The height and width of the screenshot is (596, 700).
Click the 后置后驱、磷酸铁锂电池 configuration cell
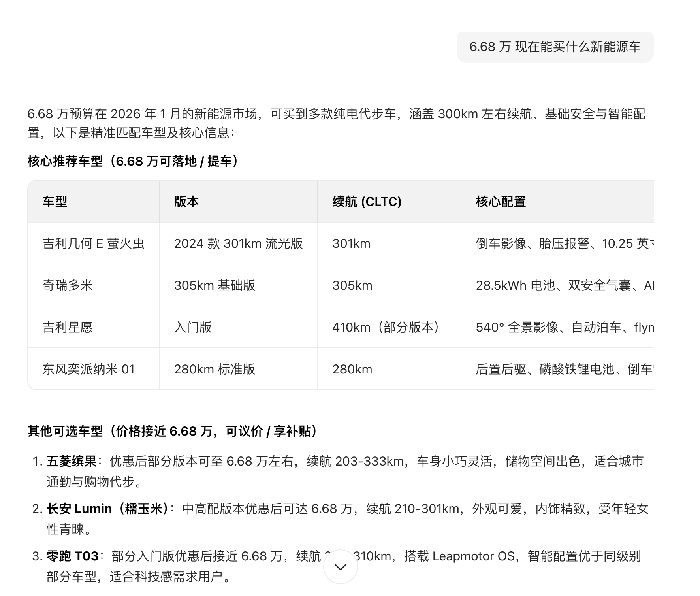(x=557, y=369)
